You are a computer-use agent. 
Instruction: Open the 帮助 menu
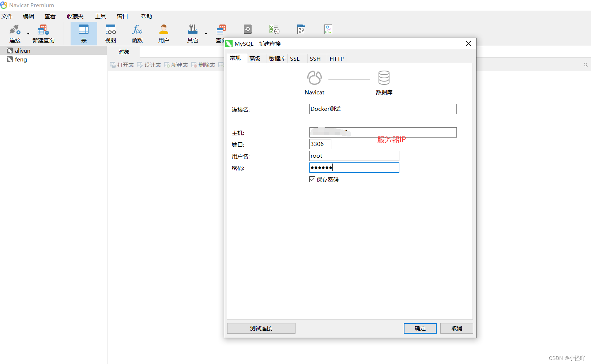point(147,16)
